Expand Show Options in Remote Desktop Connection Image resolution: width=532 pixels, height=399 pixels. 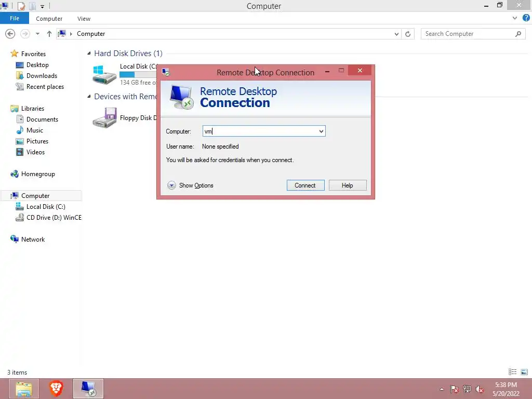[x=190, y=185]
